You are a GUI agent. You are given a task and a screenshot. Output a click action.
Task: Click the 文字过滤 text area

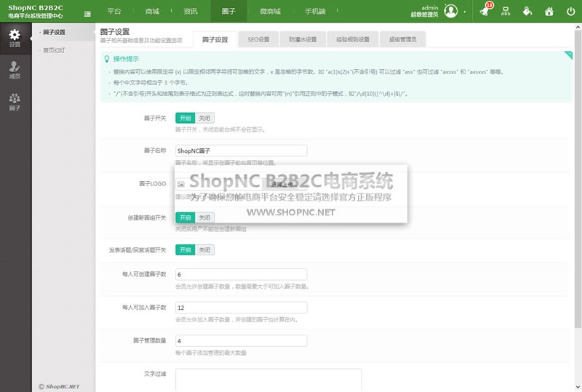click(268, 380)
